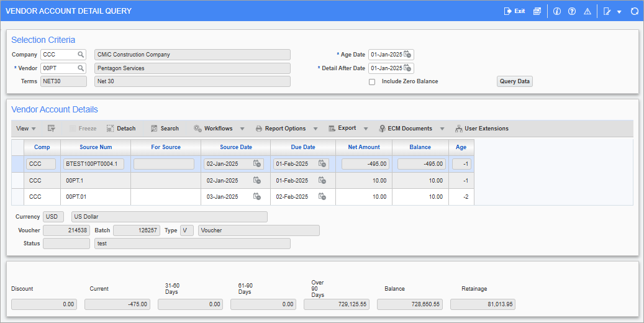Sort by the Due Date column header
Viewport: 644px width, 323px height.
tap(303, 147)
